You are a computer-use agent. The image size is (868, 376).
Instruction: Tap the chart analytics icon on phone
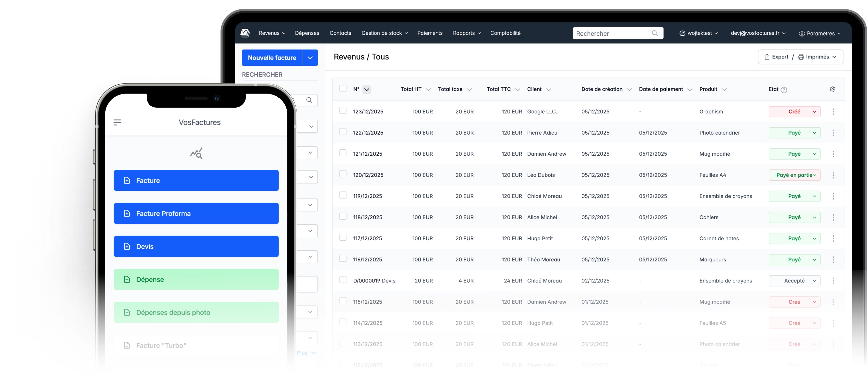click(196, 153)
